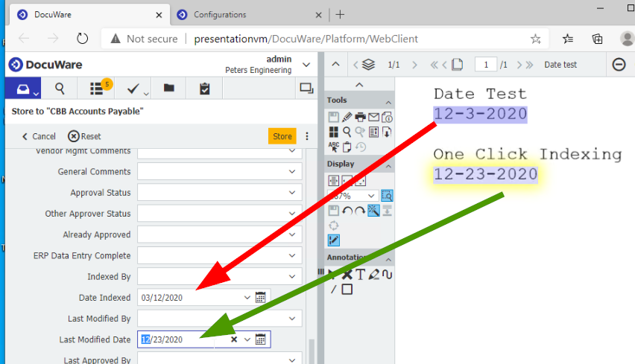Select the text annotation T tool
The height and width of the screenshot is (364, 635).
(x=360, y=274)
